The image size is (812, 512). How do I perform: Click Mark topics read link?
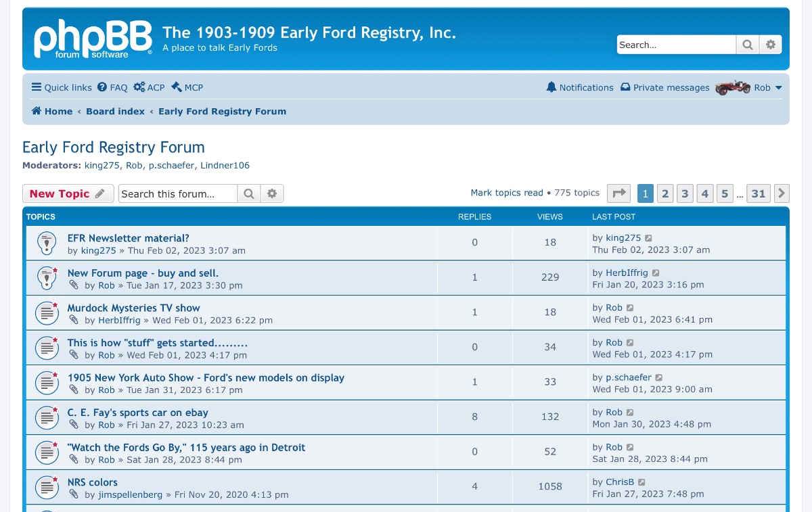click(x=507, y=193)
